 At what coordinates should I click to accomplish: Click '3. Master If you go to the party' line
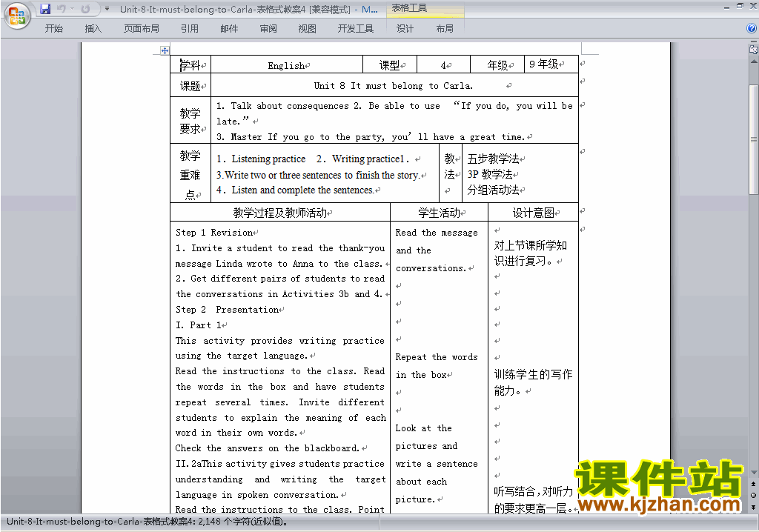tap(371, 137)
